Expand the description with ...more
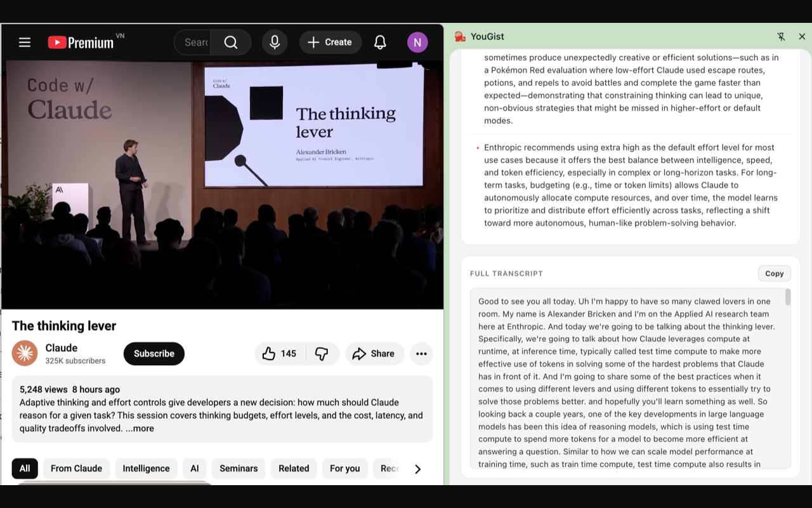 tap(140, 429)
